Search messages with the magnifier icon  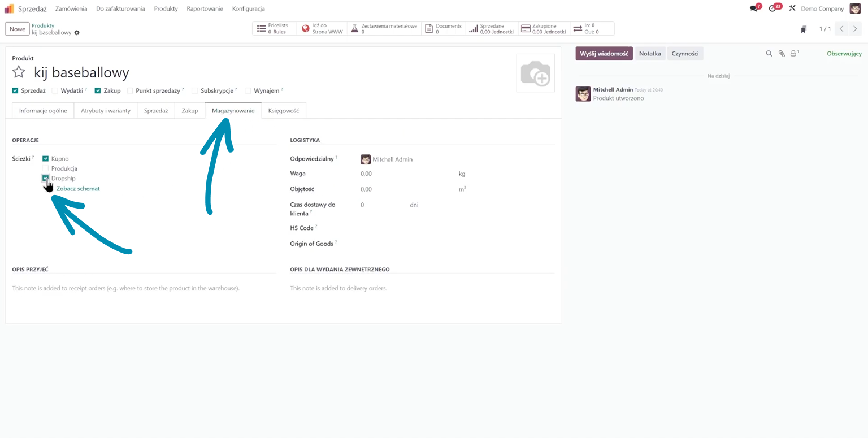(769, 54)
